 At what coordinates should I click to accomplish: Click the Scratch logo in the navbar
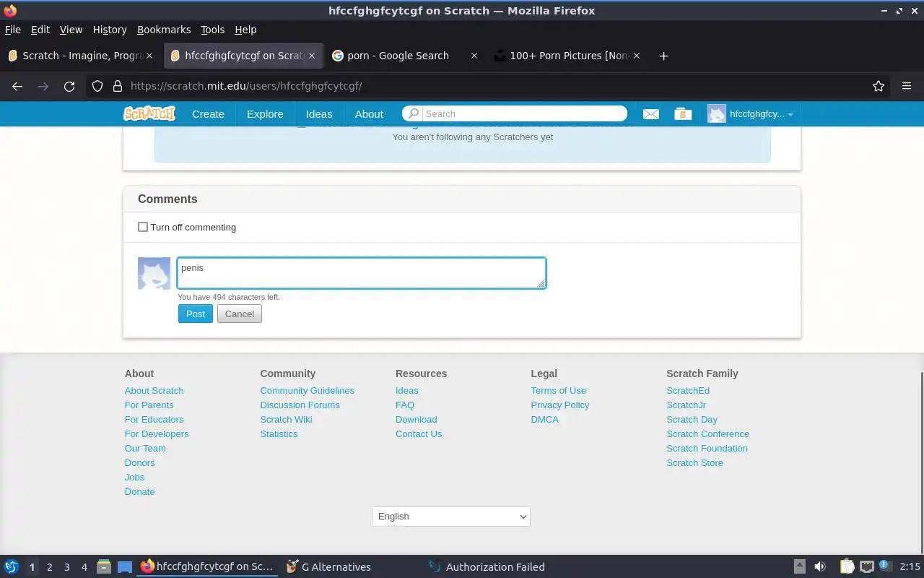click(x=149, y=113)
